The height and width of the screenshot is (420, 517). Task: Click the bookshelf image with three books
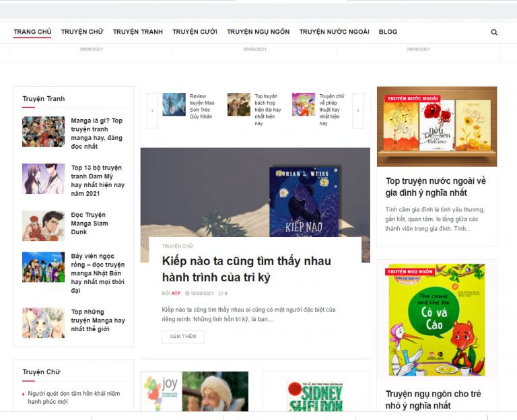[x=437, y=127]
